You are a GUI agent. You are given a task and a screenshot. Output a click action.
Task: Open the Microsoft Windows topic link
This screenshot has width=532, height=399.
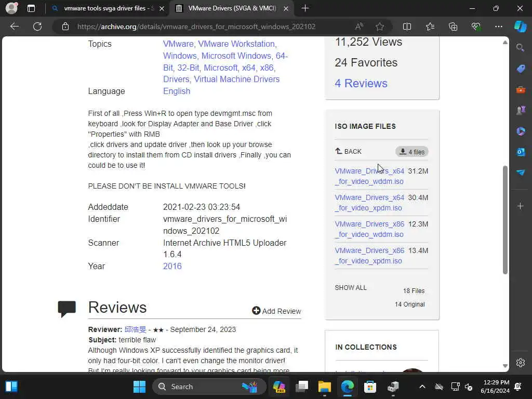click(x=236, y=56)
